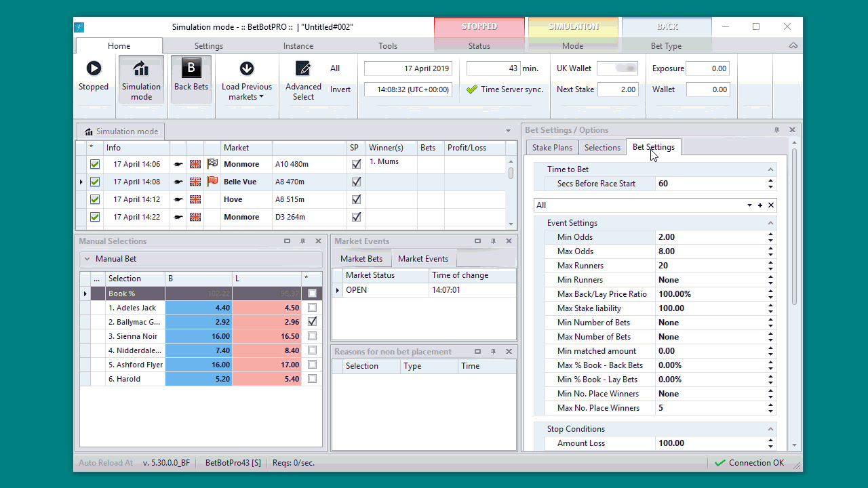Viewport: 868px width, 488px height.
Task: Open the Settings ribbon tab
Action: 209,46
